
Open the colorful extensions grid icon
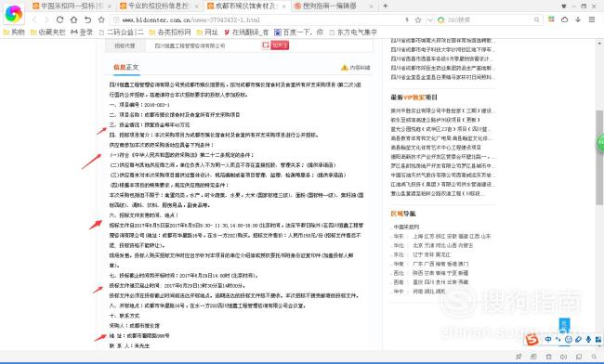pyautogui.click(x=552, y=19)
